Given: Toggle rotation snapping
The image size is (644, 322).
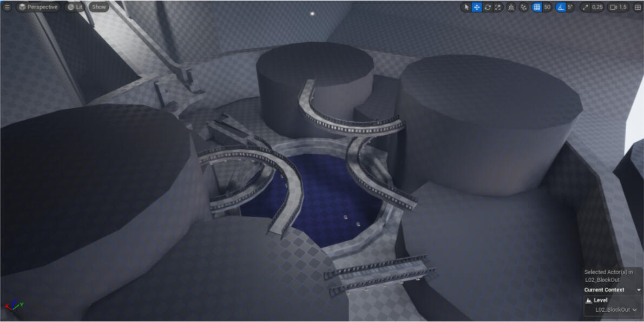Looking at the screenshot, I should point(559,7).
